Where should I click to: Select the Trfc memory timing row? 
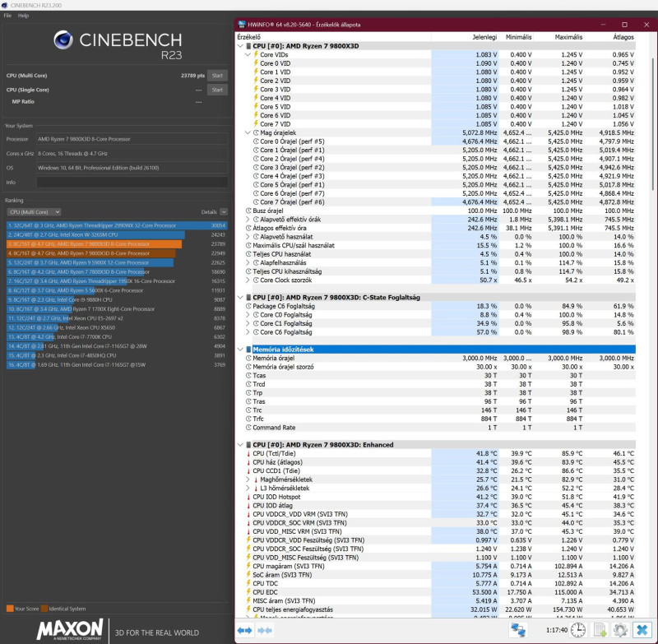[x=436, y=419]
